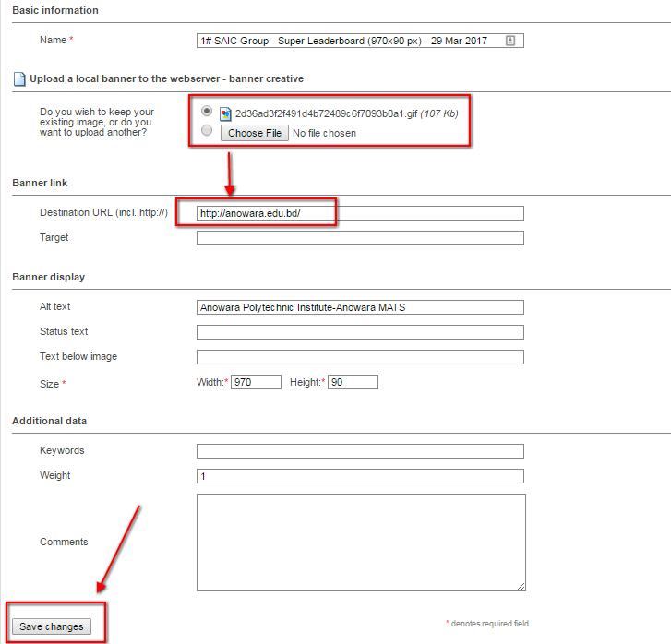
Task: Click the Keywords input field
Action: pyautogui.click(x=360, y=451)
